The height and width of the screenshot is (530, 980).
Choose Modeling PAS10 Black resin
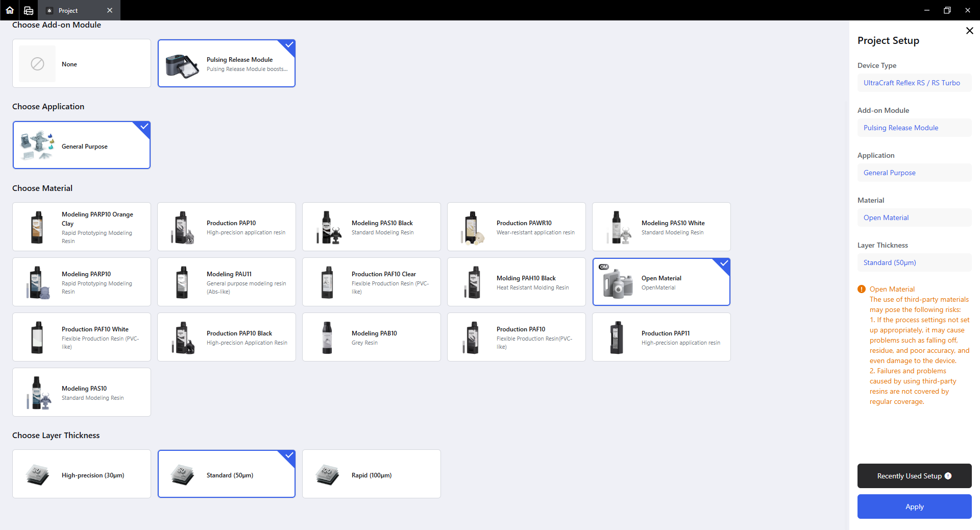(372, 227)
